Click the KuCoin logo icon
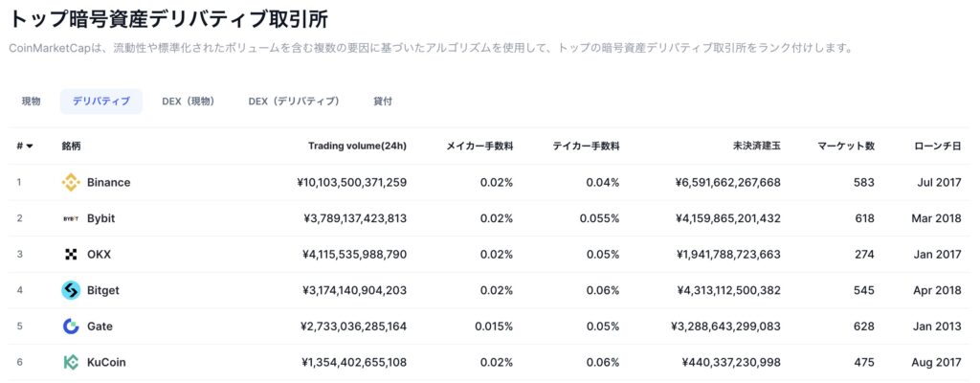 (x=71, y=362)
